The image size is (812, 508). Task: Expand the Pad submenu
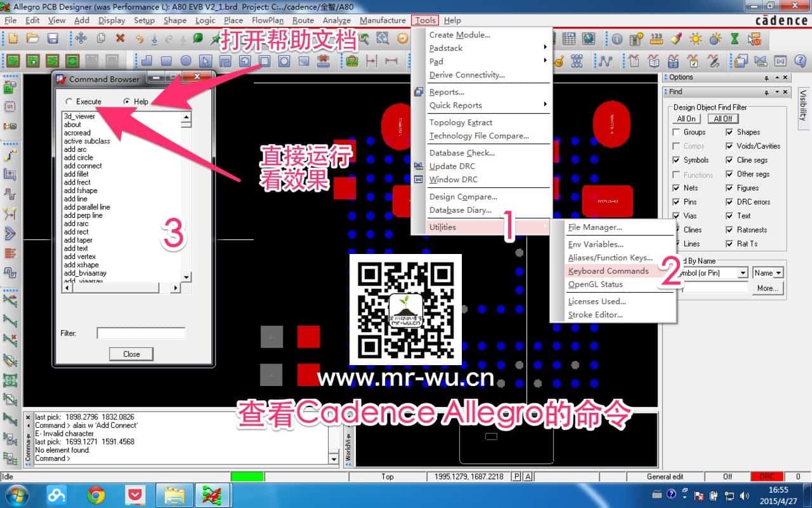[482, 62]
